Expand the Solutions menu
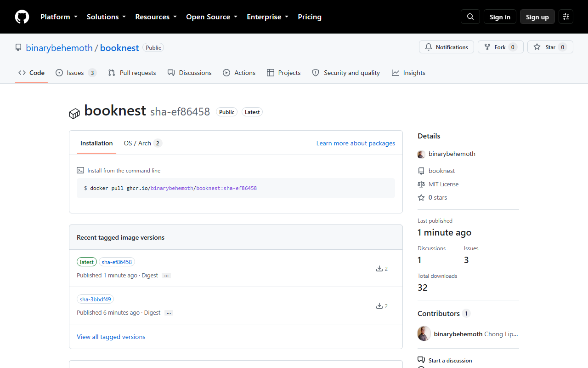588x368 pixels. [106, 17]
